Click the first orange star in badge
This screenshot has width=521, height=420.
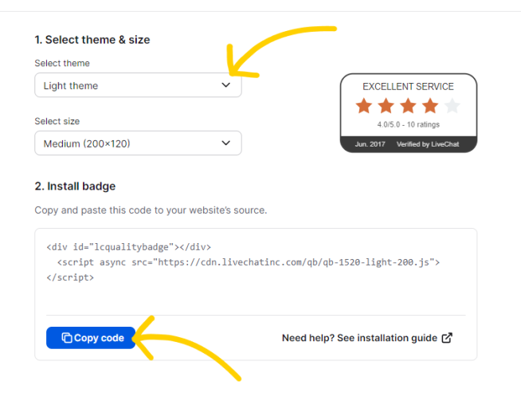pyautogui.click(x=364, y=106)
